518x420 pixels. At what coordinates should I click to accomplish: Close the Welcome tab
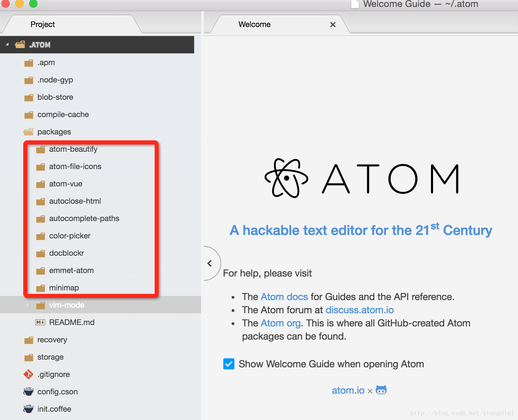333,25
